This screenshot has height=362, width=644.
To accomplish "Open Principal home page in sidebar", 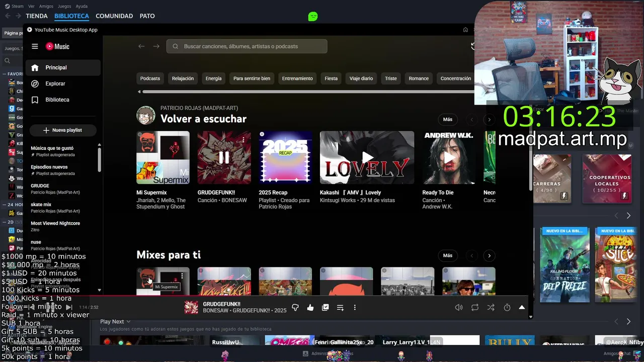I will pos(63,67).
